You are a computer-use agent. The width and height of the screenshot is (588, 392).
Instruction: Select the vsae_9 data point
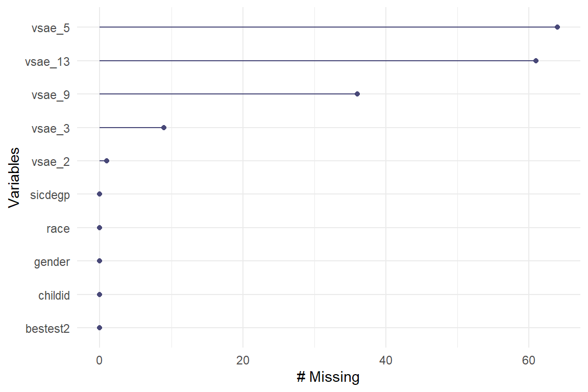357,94
